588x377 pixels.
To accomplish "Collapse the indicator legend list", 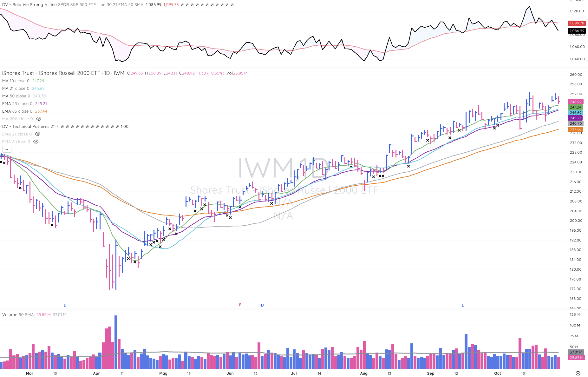I will click(x=7, y=149).
